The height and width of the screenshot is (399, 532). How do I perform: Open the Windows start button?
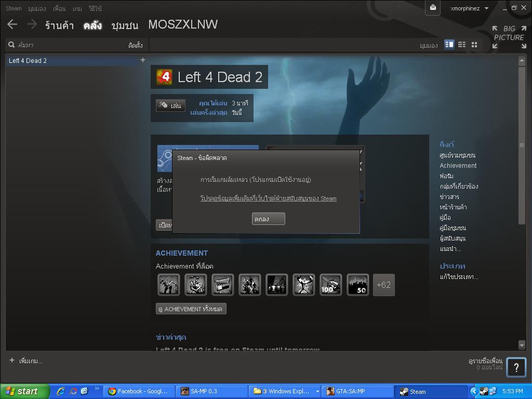(25, 391)
